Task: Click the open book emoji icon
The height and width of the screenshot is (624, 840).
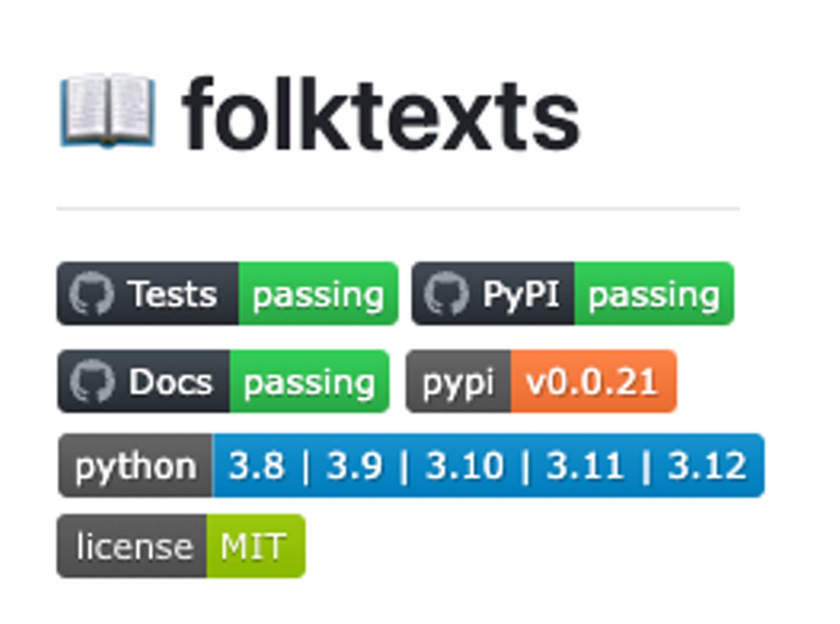Action: pos(108,111)
